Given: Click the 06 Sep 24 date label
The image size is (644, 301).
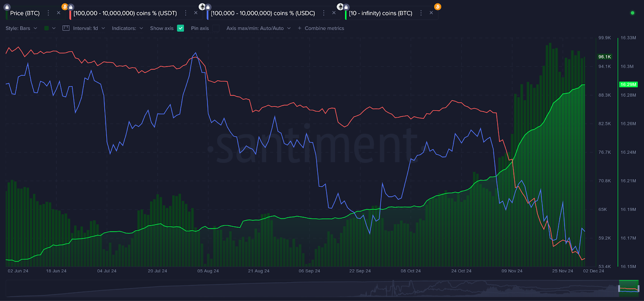Looking at the screenshot, I should [310, 271].
